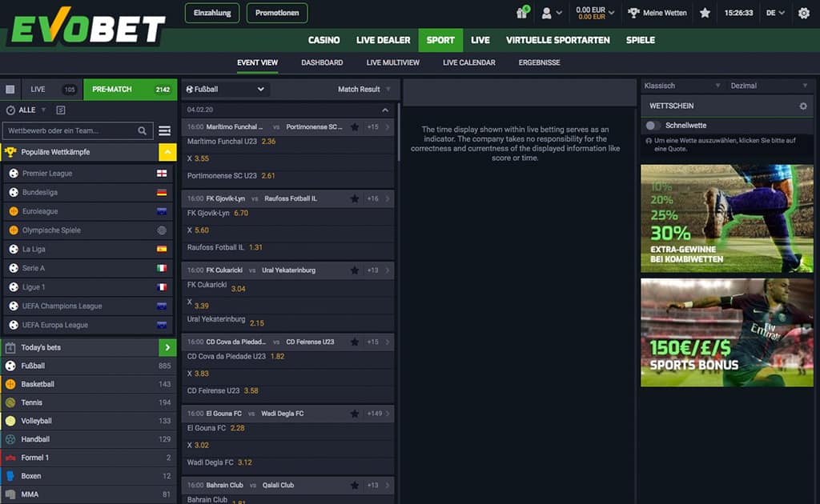This screenshot has height=504, width=820.
Task: Open the Bundesliga competition
Action: [88, 192]
